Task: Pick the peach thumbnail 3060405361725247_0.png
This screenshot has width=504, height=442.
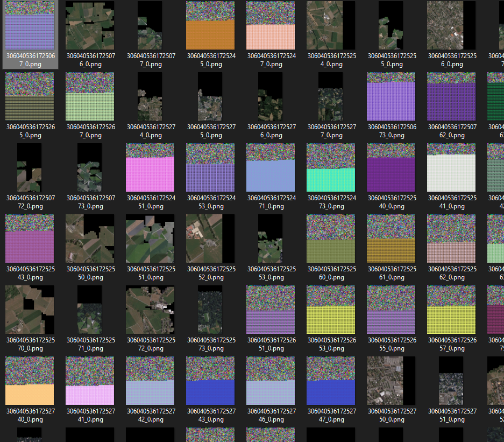Action: (271, 25)
